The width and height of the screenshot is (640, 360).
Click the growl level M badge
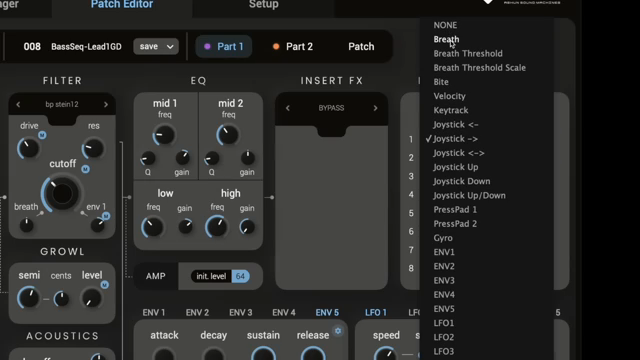tap(105, 285)
